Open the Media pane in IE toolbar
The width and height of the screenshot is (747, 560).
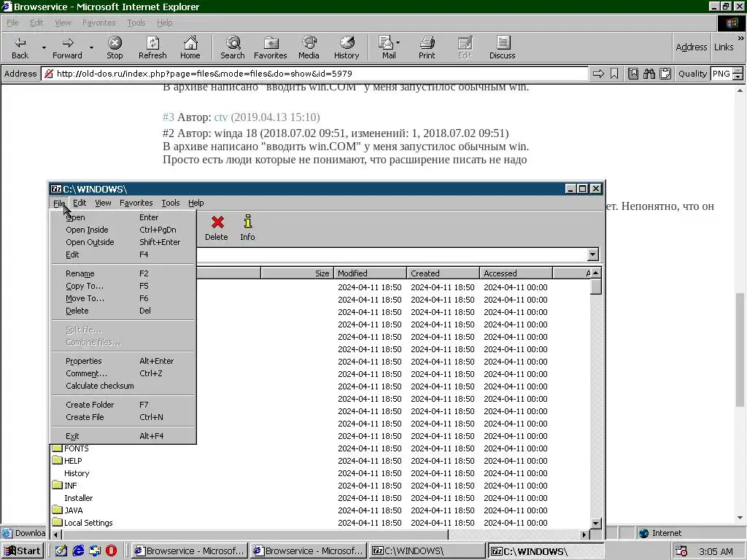[x=309, y=47]
